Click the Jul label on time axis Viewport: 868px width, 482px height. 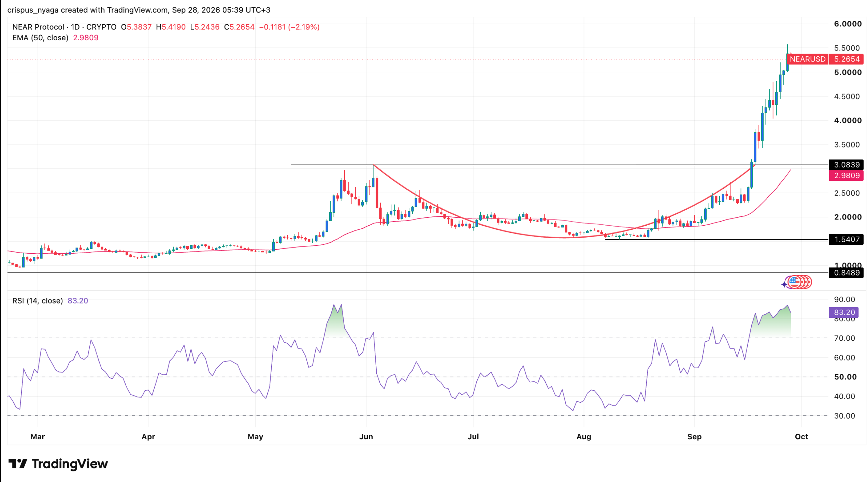474,437
